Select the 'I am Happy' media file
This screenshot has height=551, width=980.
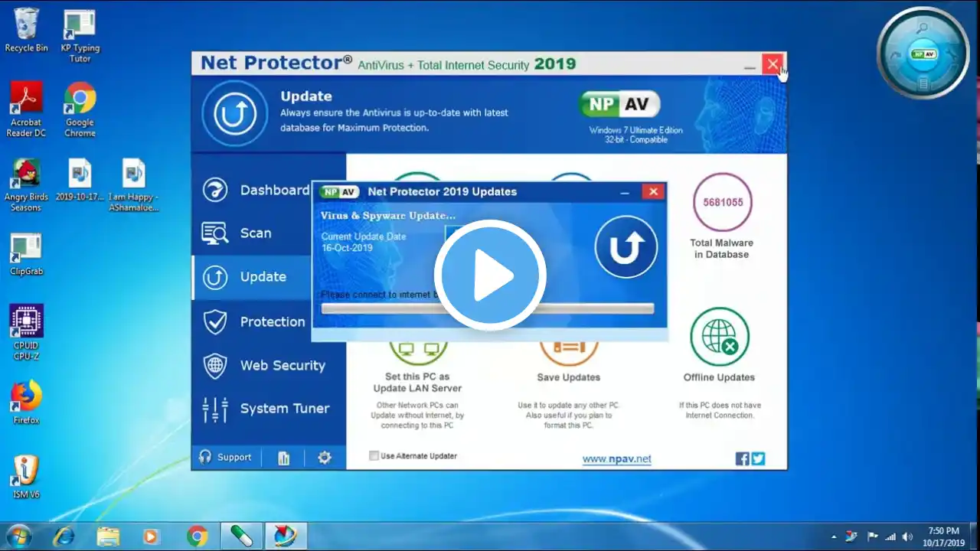click(133, 185)
